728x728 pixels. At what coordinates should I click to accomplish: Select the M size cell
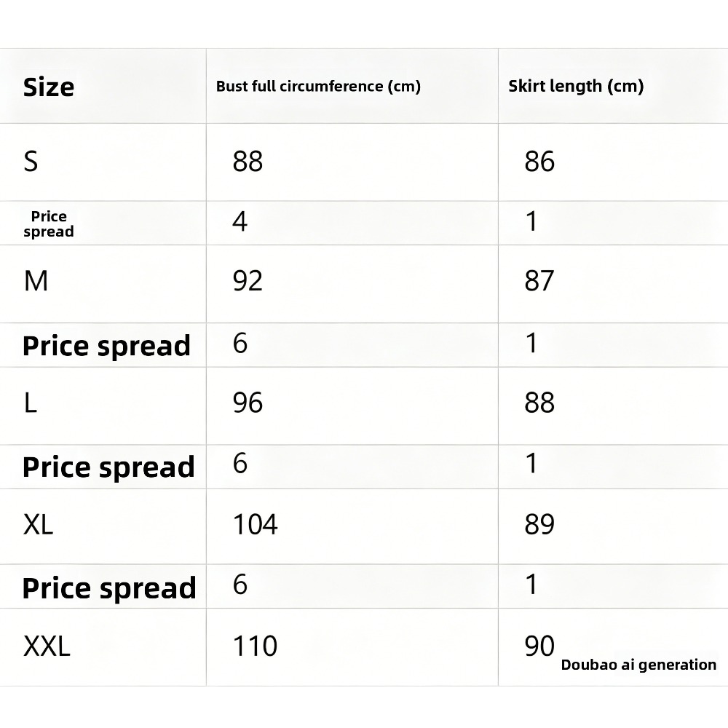(x=36, y=281)
